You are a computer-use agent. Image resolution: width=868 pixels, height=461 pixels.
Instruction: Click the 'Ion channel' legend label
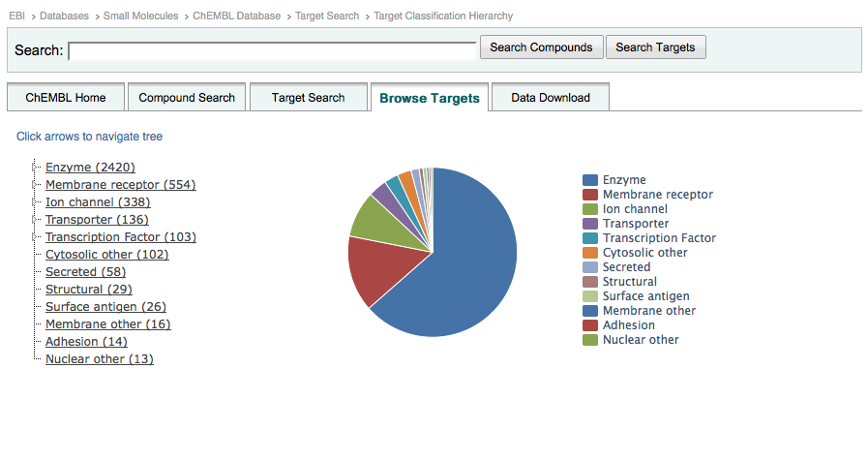pos(635,209)
